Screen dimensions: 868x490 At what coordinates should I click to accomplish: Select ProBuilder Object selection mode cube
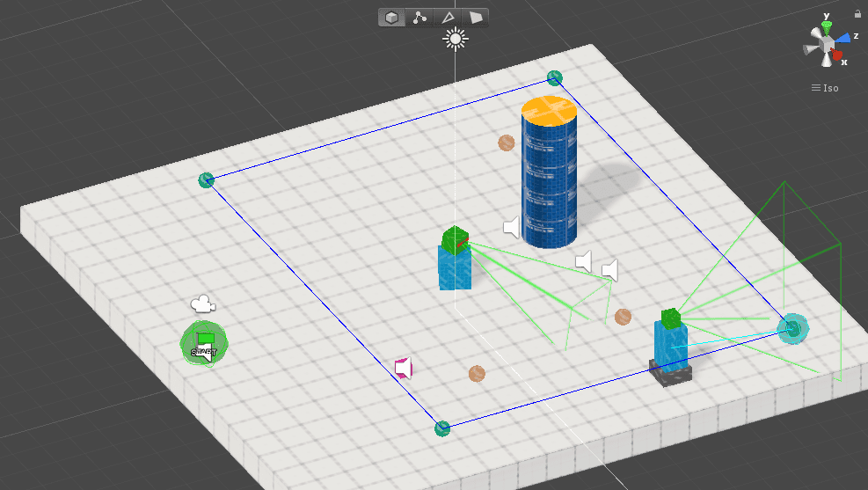click(x=392, y=18)
